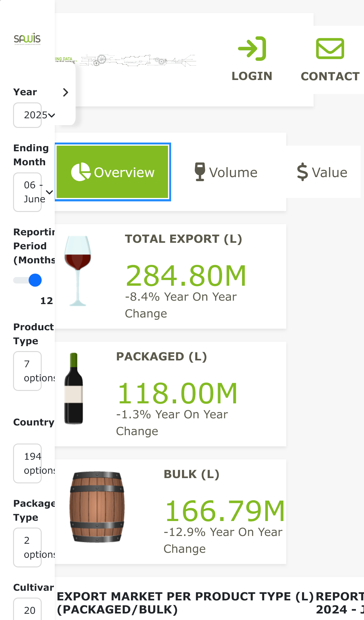Click the red wine glass image
Screen dimensions: 364x620
pyautogui.click(x=77, y=271)
